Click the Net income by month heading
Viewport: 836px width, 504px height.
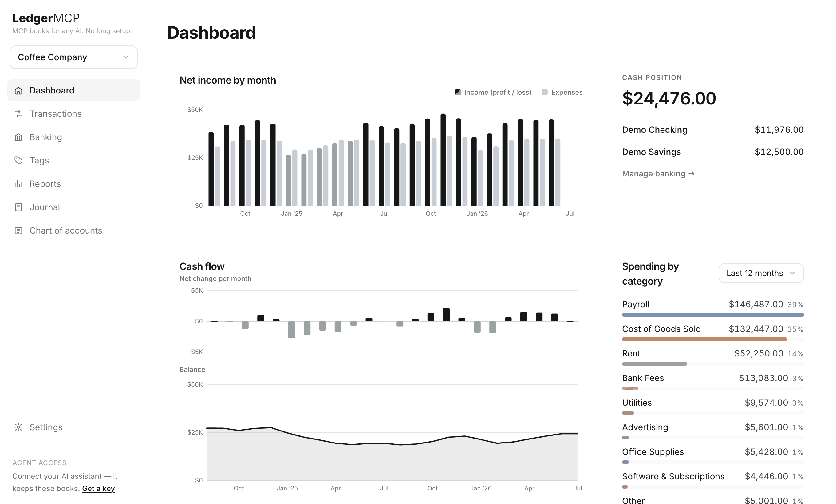point(228,81)
